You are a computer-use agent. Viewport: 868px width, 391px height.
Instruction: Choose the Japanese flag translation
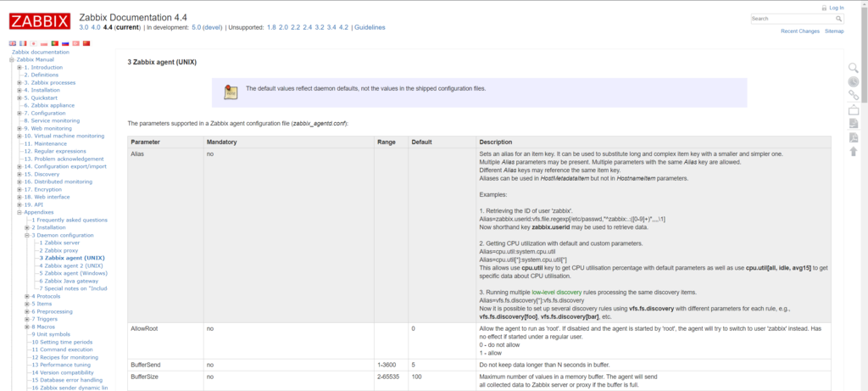pyautogui.click(x=34, y=42)
